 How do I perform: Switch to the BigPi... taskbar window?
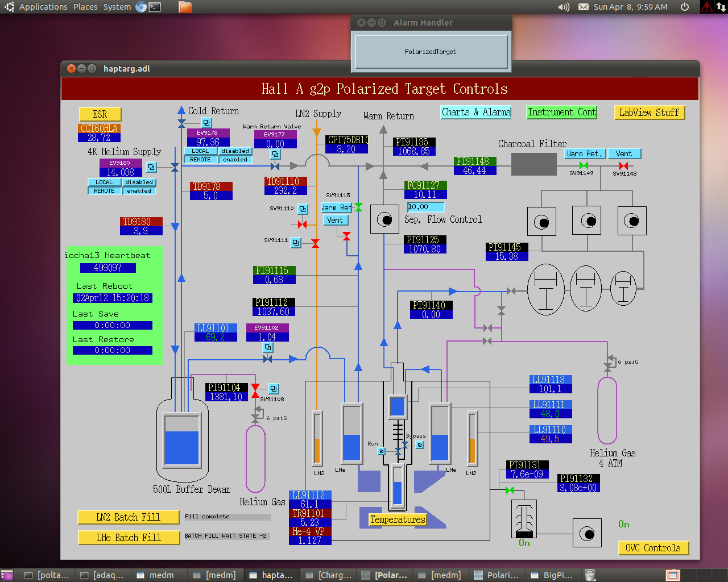[x=552, y=575]
